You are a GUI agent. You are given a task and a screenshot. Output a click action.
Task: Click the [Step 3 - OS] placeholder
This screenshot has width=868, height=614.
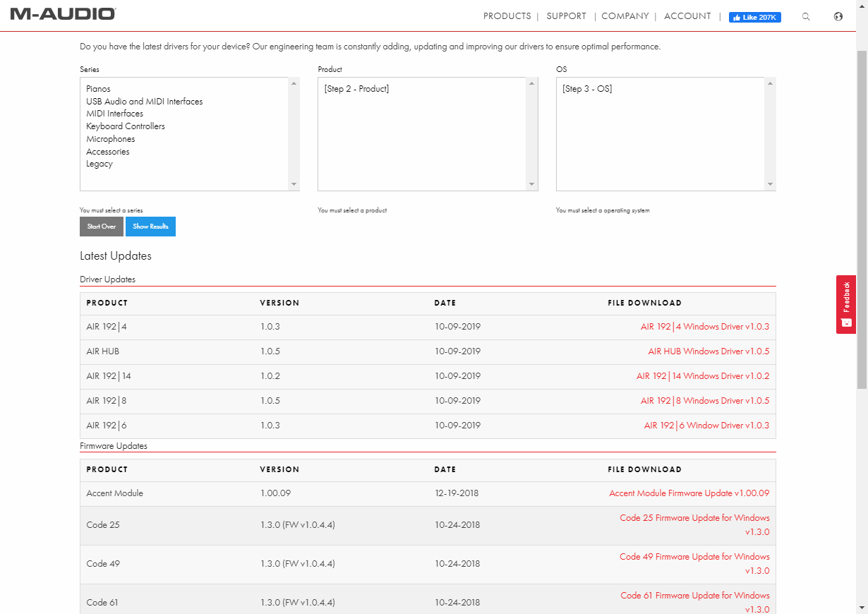587,89
